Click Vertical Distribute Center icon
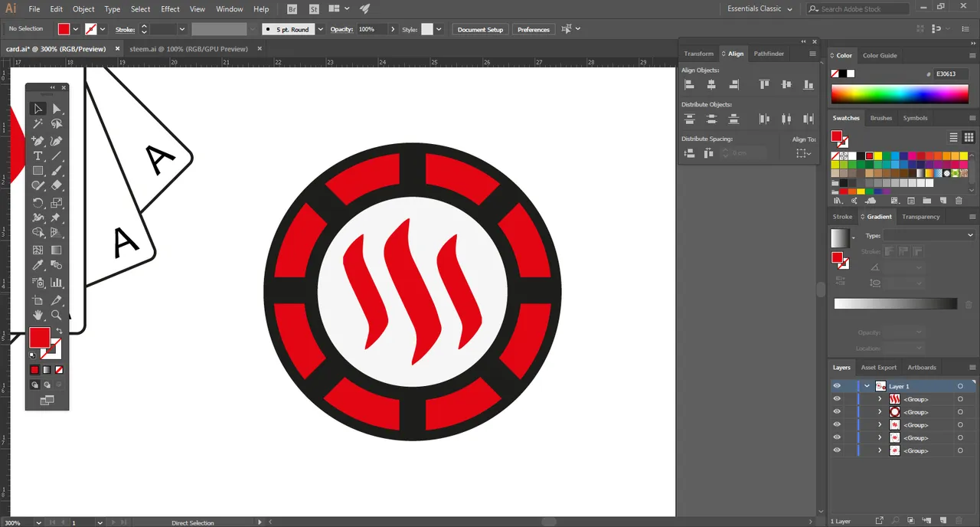The height and width of the screenshot is (527, 980). click(x=711, y=119)
